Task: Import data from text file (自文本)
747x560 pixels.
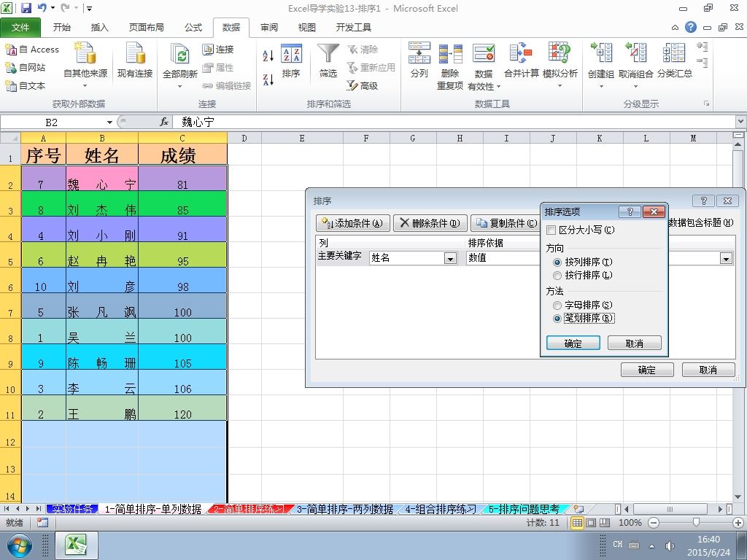Action: coord(26,86)
